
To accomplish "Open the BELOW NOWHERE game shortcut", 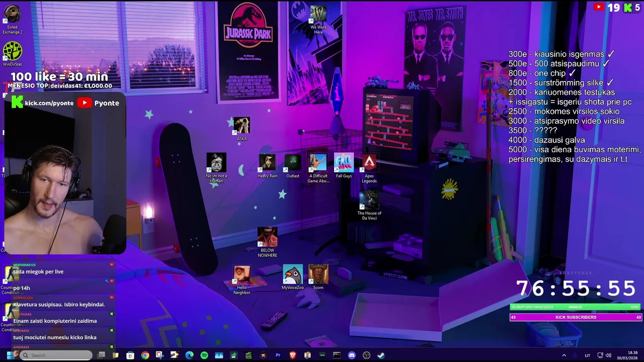I will pos(267,243).
